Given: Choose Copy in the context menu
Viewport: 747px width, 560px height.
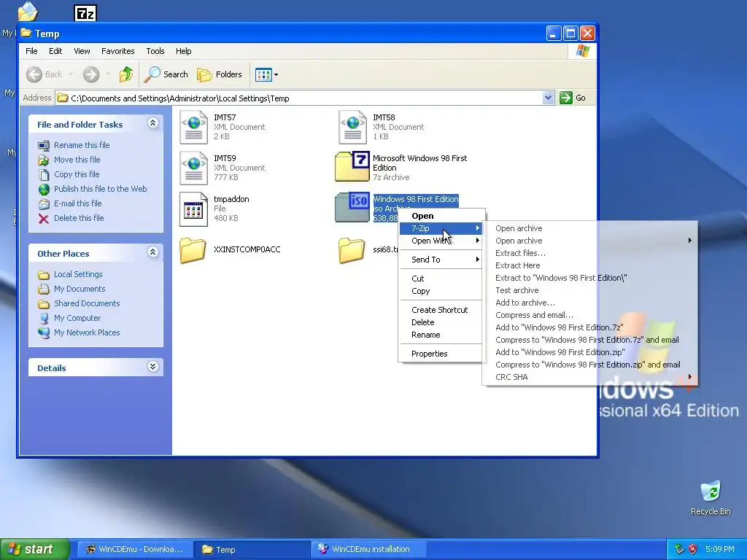Looking at the screenshot, I should click(440, 291).
